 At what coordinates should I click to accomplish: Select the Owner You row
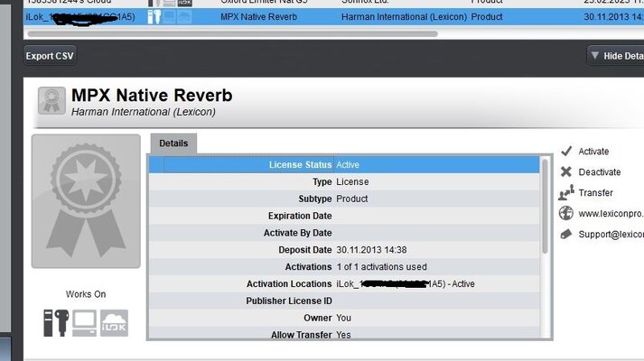click(344, 318)
